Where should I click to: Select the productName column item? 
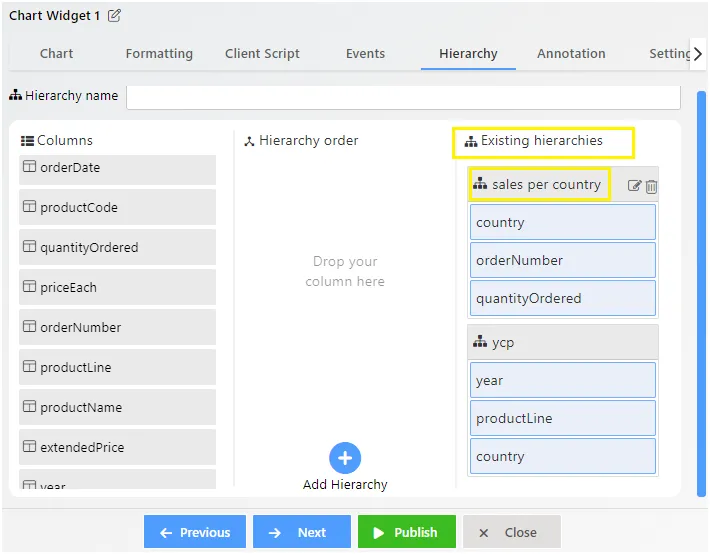tap(117, 407)
